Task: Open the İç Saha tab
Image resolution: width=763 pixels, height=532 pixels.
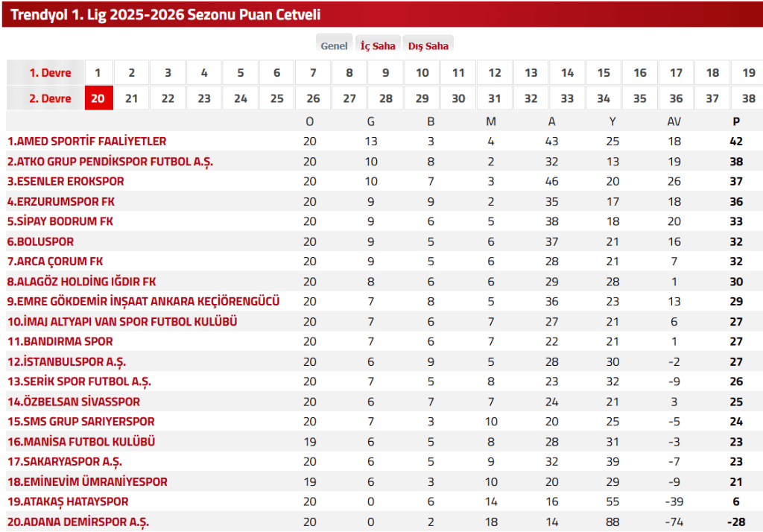Action: pyautogui.click(x=378, y=45)
